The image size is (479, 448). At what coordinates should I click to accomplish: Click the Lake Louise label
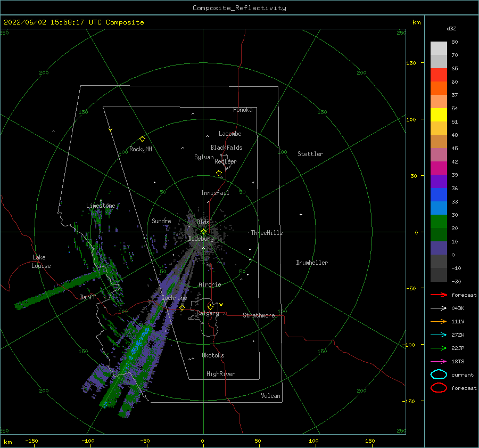[x=41, y=262]
